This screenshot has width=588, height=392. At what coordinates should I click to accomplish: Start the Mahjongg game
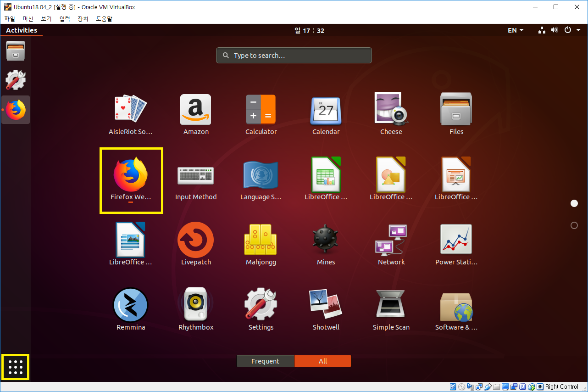[x=261, y=245]
